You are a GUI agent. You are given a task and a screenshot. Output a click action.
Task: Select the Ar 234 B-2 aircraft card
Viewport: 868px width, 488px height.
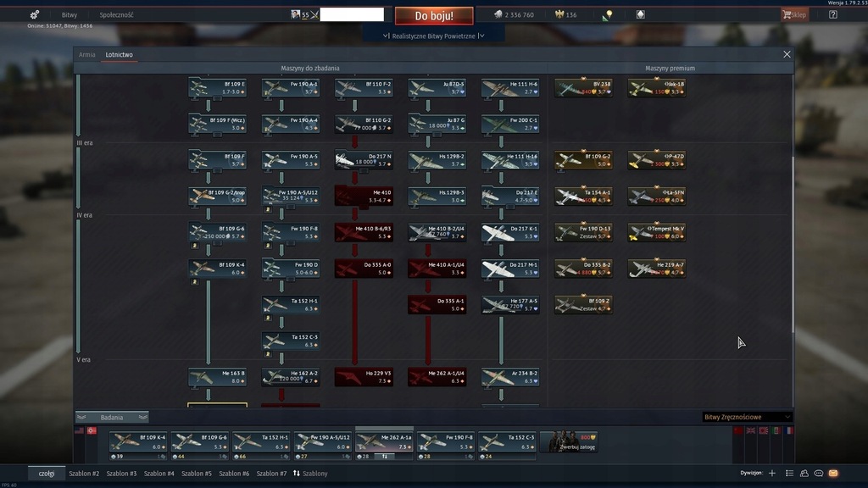pyautogui.click(x=509, y=377)
